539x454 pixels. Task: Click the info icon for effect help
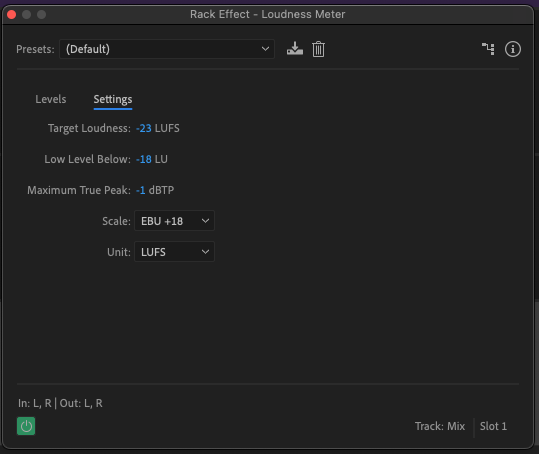pos(513,49)
